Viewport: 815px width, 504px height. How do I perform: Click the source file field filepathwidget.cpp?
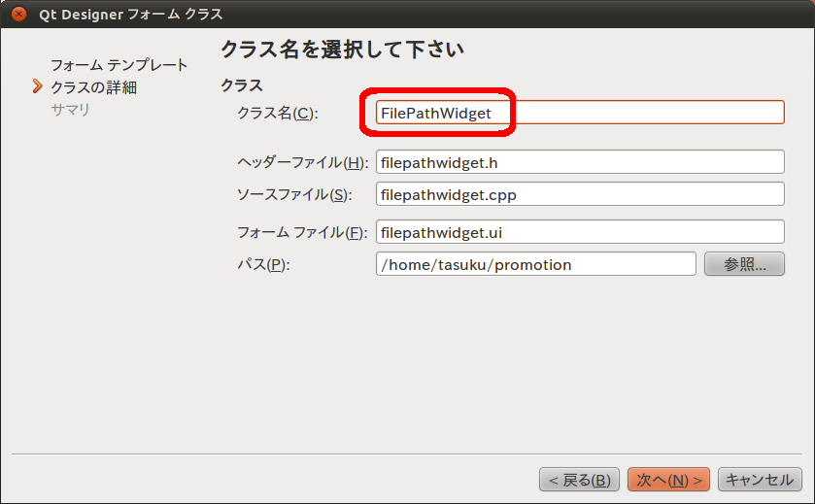[579, 194]
